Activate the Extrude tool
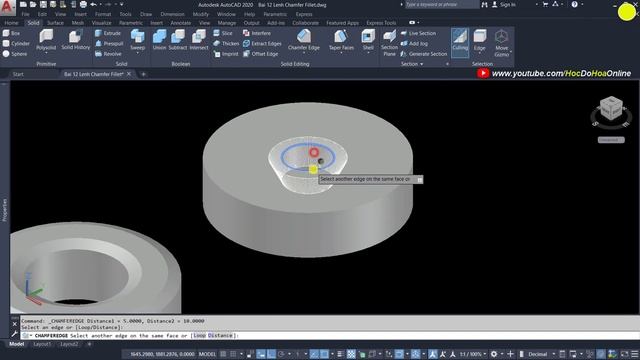The height and width of the screenshot is (360, 640). click(x=108, y=33)
